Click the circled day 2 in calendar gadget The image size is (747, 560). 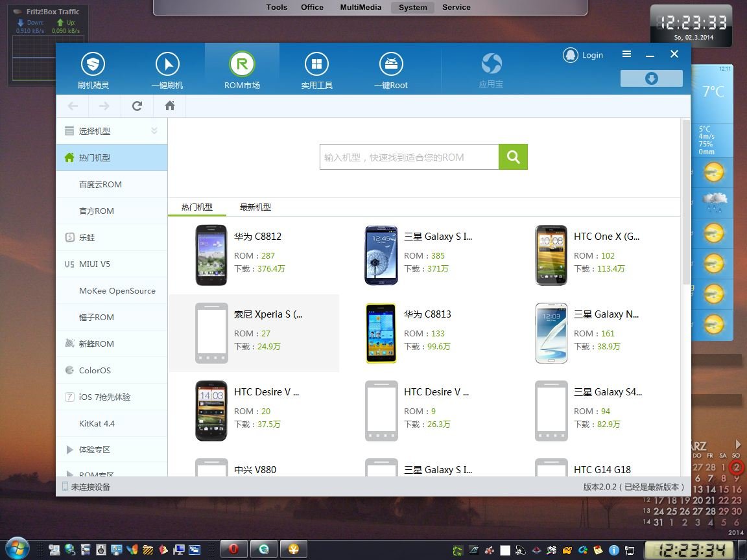[x=736, y=467]
